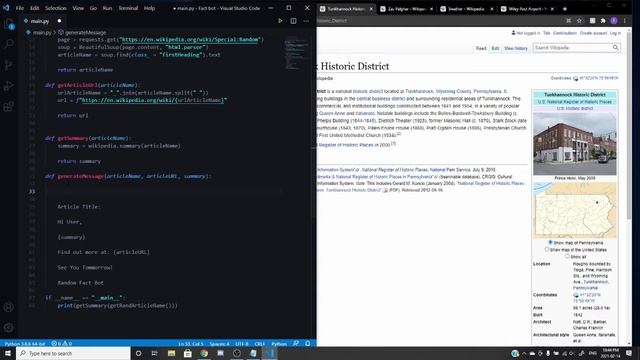Open VS Code status bar feedback icon

[x=296, y=344]
